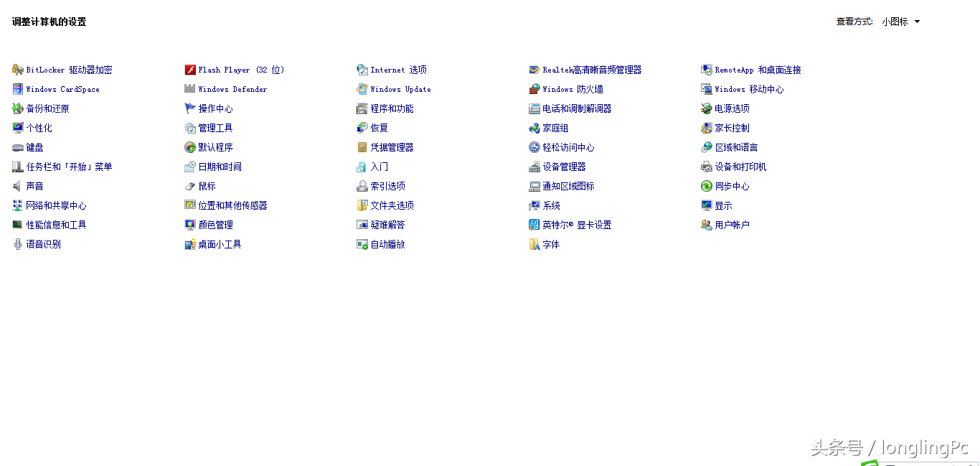Click the 用户帐户 icon
This screenshot has width=980, height=466.
707,225
